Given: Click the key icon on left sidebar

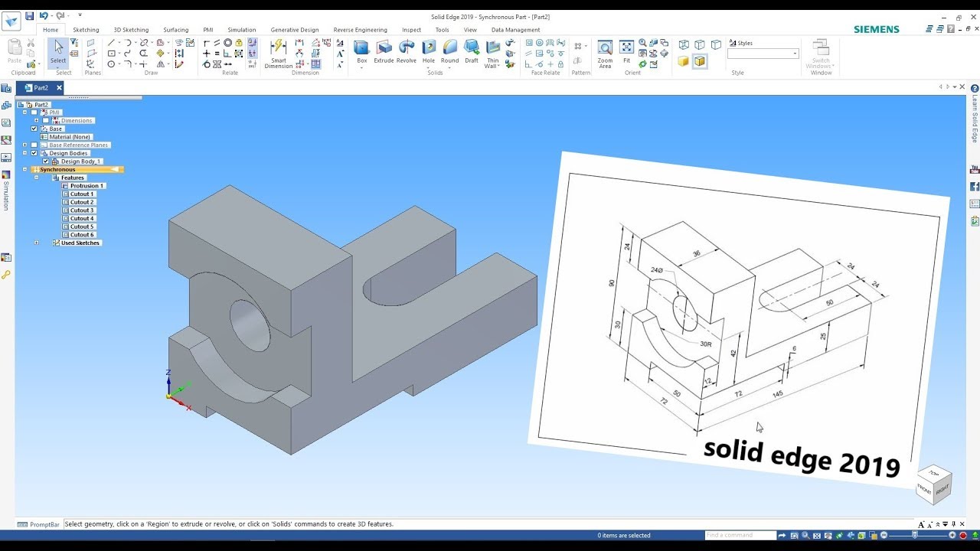Looking at the screenshot, I should [6, 275].
